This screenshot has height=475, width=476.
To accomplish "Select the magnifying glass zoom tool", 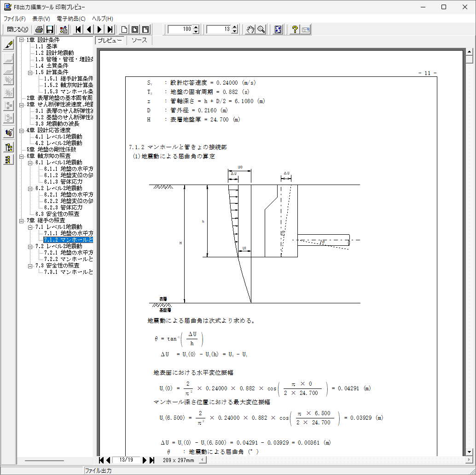I will coord(261,29).
